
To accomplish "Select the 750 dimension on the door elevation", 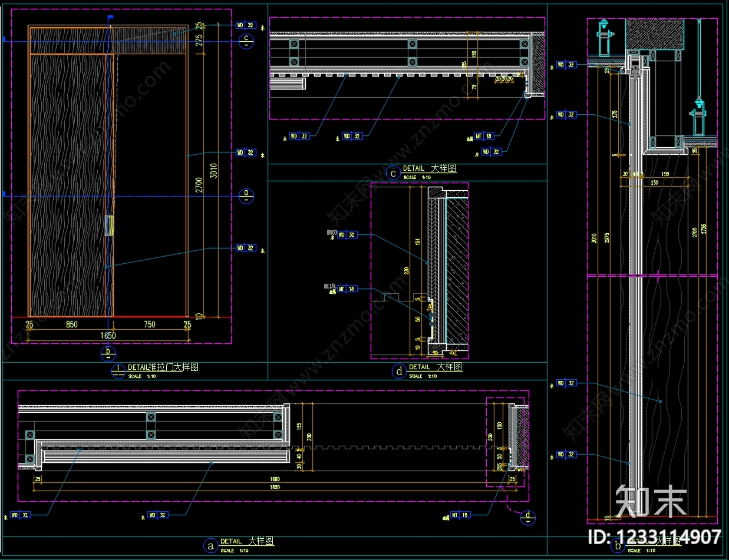I will [150, 324].
